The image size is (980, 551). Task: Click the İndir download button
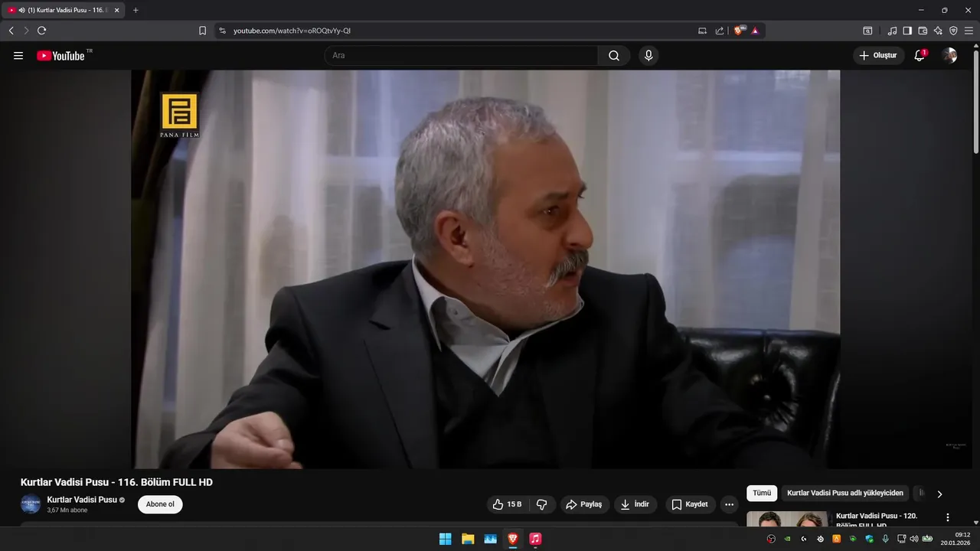635,504
